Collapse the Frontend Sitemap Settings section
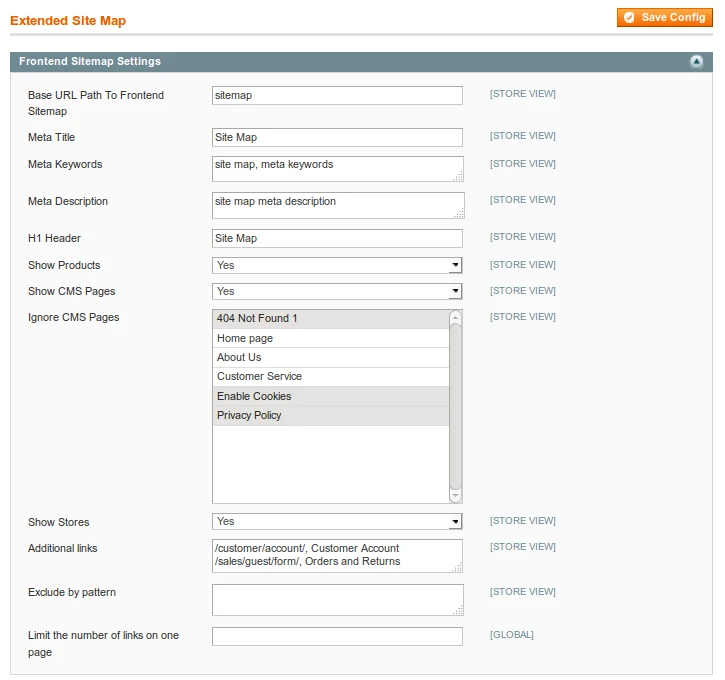Screen dimensions: 725x680 coord(696,62)
